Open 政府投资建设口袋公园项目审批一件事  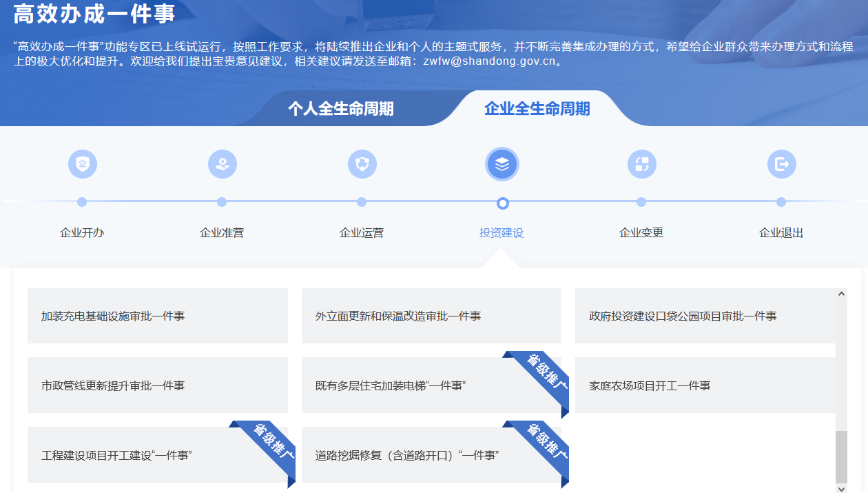coord(705,316)
